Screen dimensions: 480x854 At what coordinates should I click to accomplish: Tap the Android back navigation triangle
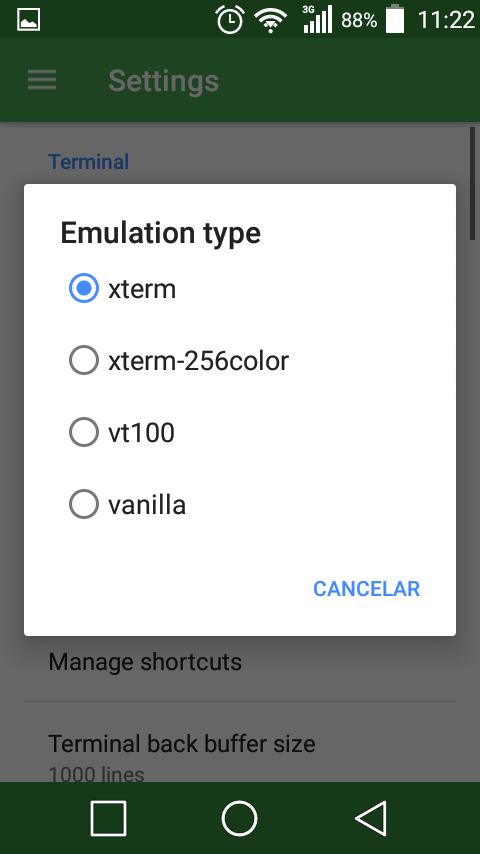pyautogui.click(x=371, y=818)
